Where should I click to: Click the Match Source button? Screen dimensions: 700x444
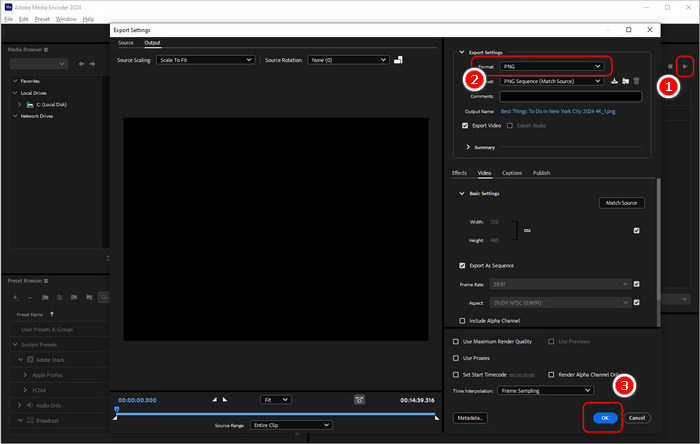(621, 203)
